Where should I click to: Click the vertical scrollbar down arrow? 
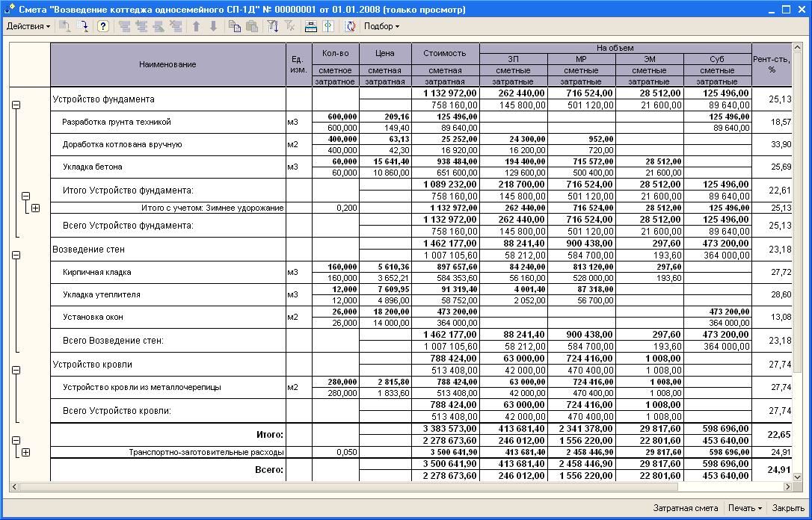tap(797, 477)
